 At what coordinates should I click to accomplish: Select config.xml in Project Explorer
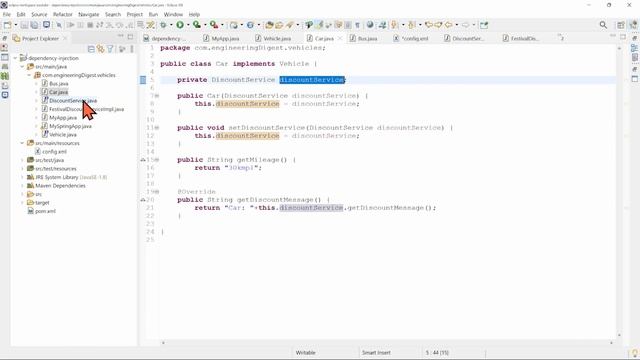click(x=54, y=152)
